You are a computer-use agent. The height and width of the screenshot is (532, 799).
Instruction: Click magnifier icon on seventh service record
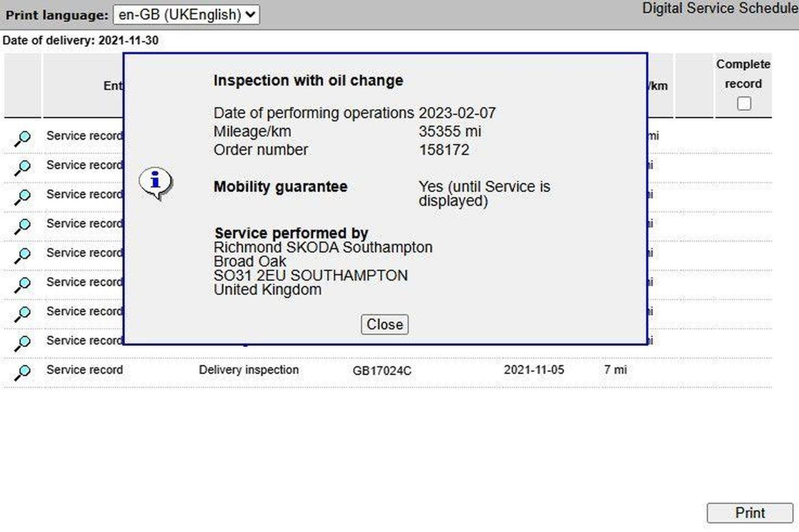pyautogui.click(x=22, y=313)
